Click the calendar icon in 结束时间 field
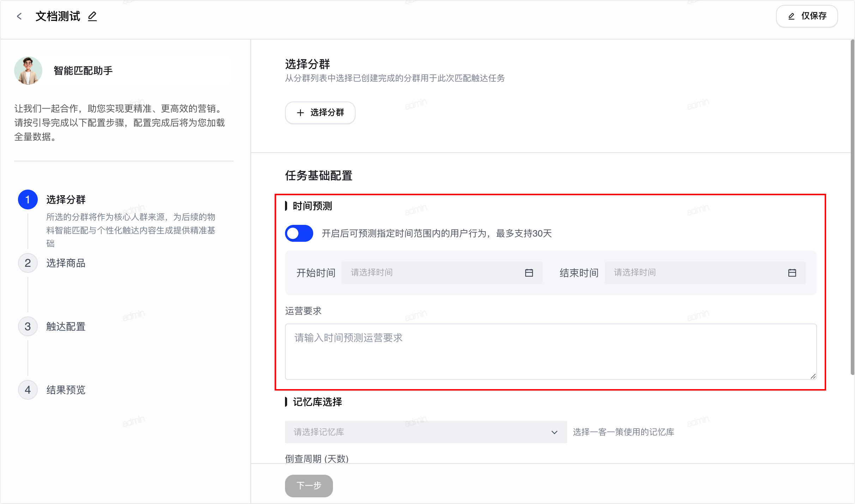 [792, 273]
